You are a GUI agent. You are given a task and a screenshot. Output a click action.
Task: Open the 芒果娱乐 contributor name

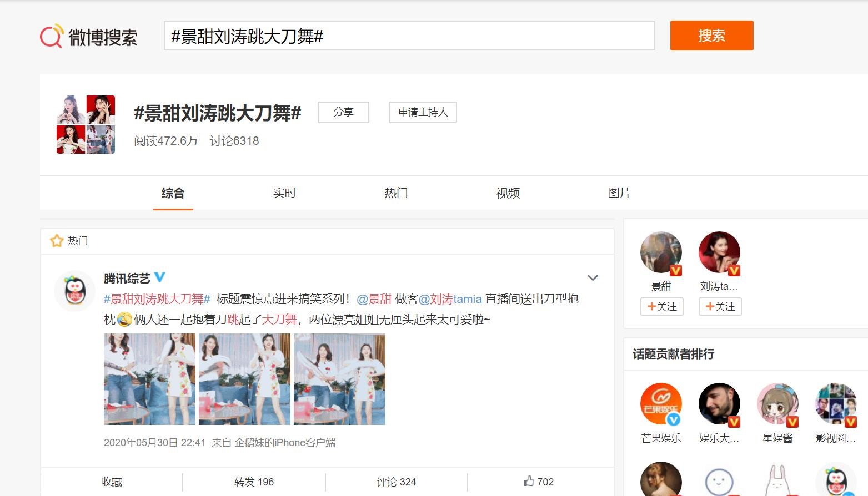[661, 438]
